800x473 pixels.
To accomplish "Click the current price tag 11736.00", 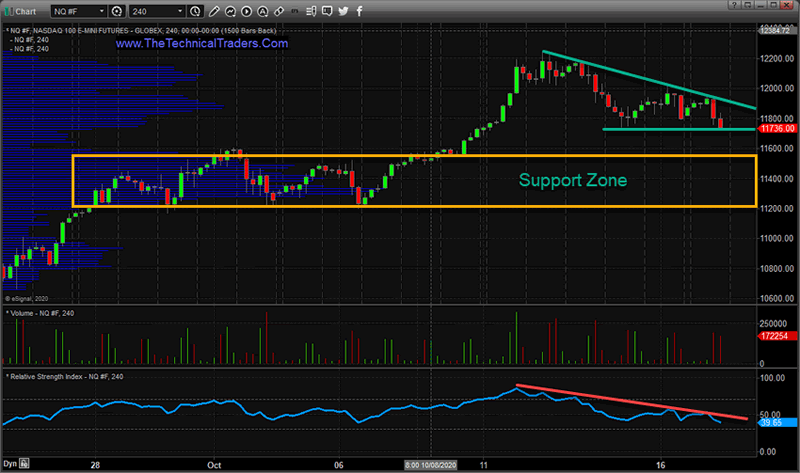I will pos(777,129).
